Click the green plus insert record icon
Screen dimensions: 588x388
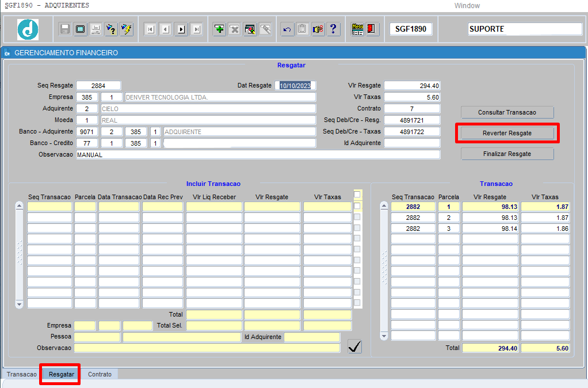(x=219, y=29)
